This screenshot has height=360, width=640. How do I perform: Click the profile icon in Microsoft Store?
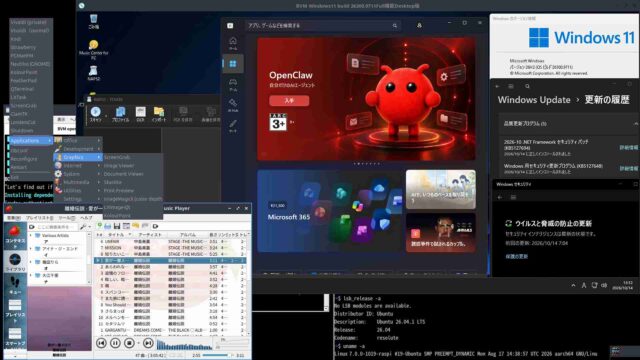[x=419, y=25]
